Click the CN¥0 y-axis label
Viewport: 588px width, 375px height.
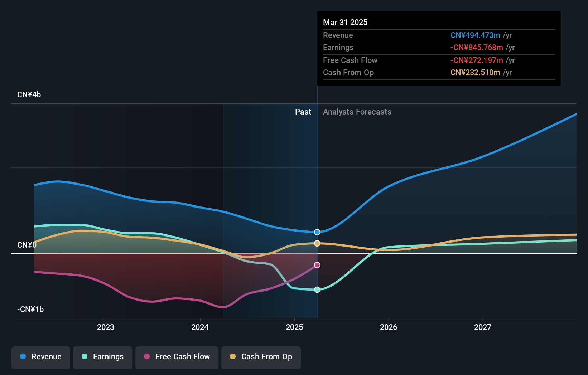(27, 245)
